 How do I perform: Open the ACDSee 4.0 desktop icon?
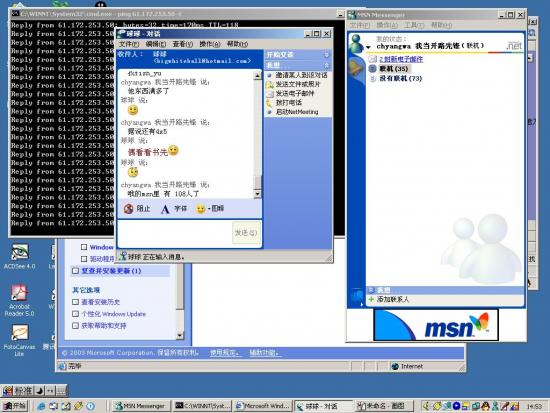click(20, 252)
